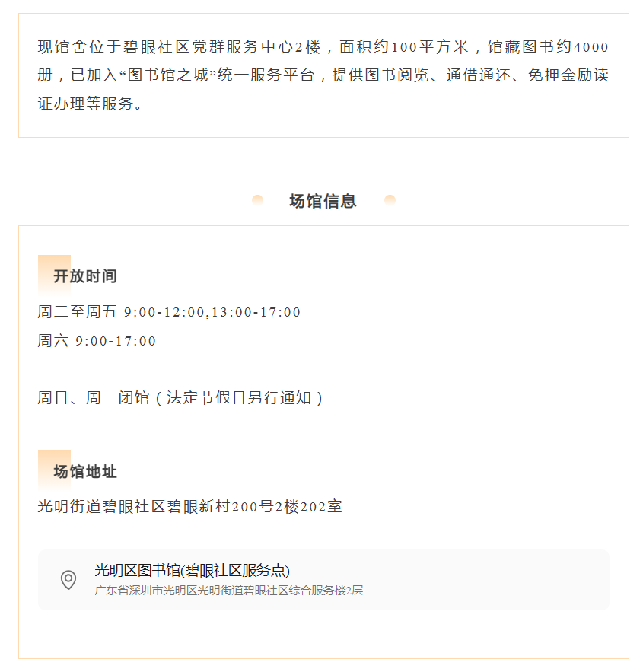Screen dimensions: 643x672
Task: Click the 广东省深圳市光明区 address subtitle
Action: [229, 591]
